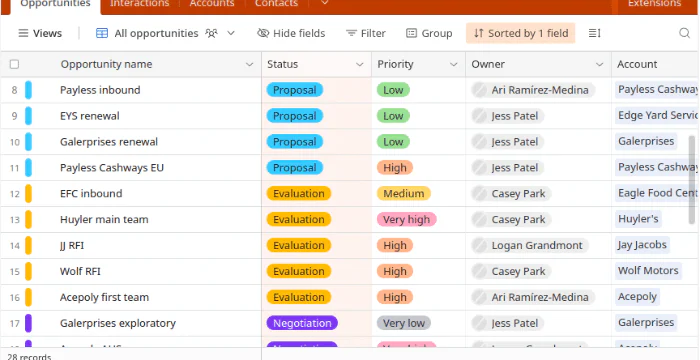Switch to the Interactions tab

[x=140, y=4]
